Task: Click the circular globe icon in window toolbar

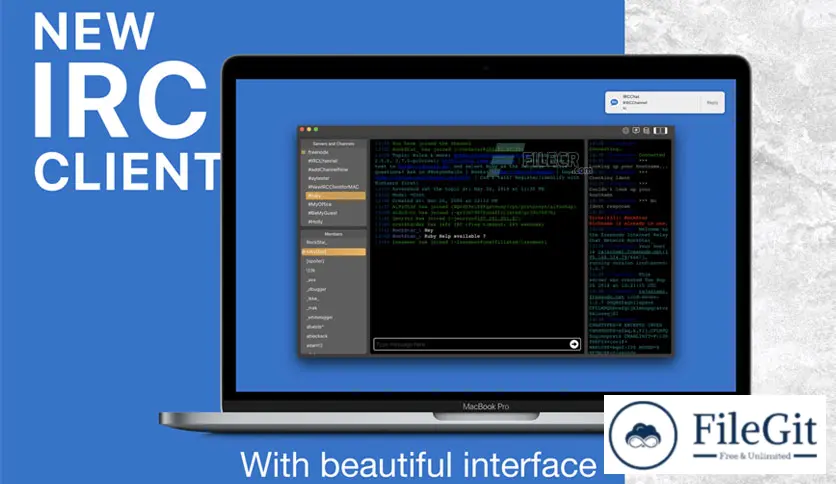Action: pos(626,131)
